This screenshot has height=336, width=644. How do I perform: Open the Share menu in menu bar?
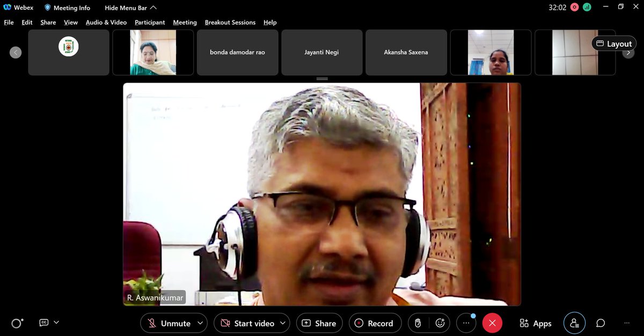[x=48, y=23]
